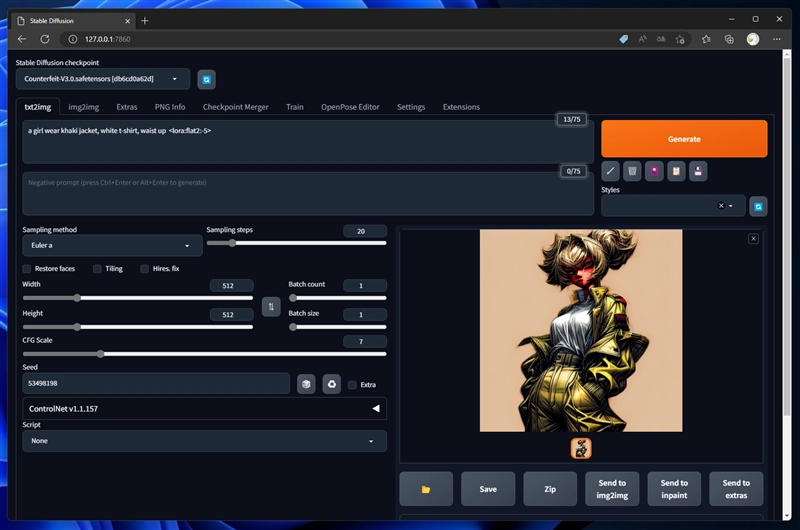800x530 pixels.
Task: Open the Checkpoint Merger tab
Action: tap(235, 107)
